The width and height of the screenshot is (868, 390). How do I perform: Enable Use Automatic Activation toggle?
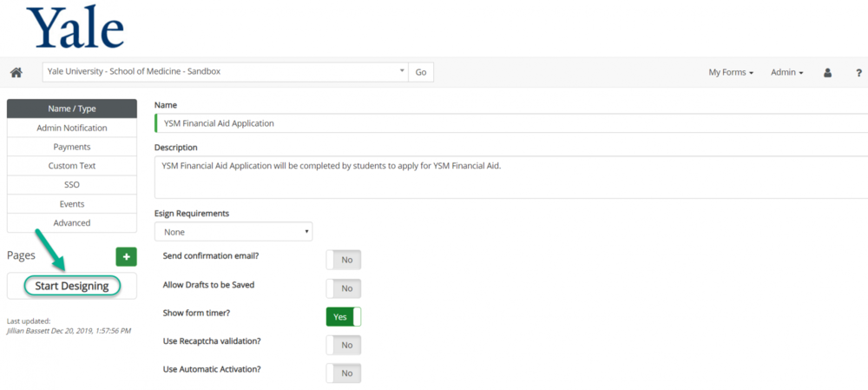pos(344,373)
